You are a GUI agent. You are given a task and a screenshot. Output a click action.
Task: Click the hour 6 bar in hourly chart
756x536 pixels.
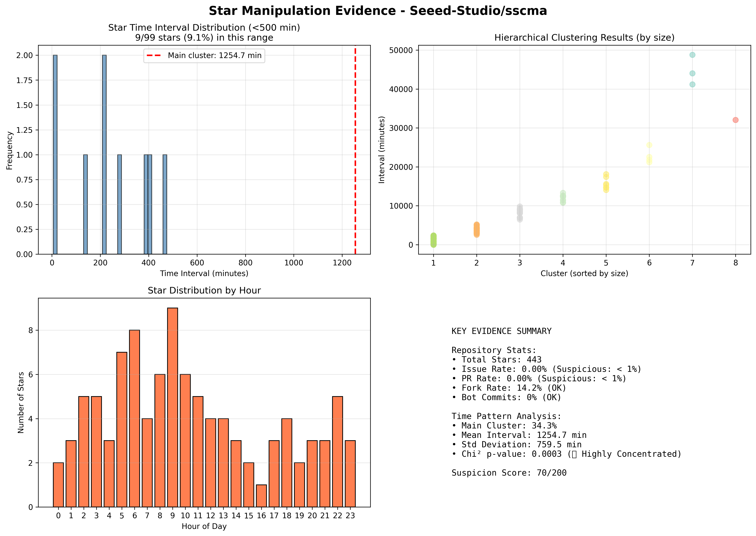pos(135,418)
